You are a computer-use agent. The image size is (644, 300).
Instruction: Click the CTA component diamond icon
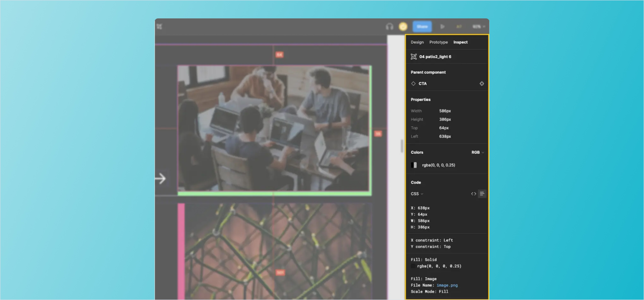click(413, 83)
